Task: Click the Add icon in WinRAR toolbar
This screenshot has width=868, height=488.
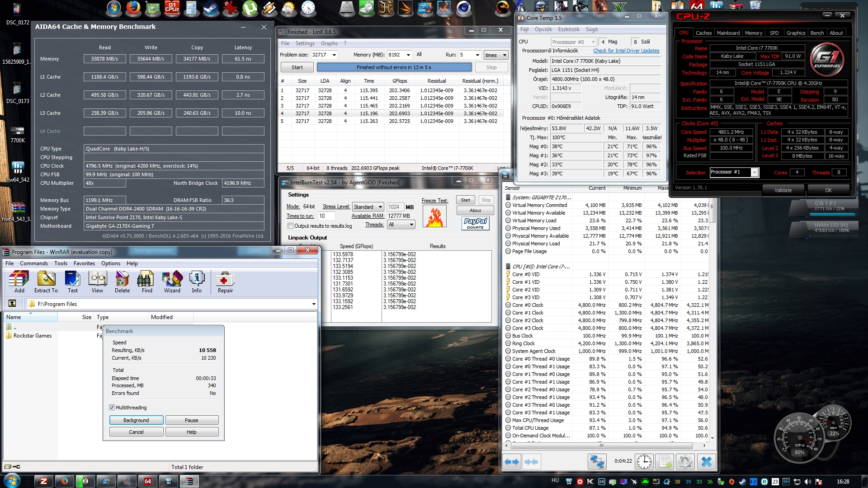Action: click(19, 282)
